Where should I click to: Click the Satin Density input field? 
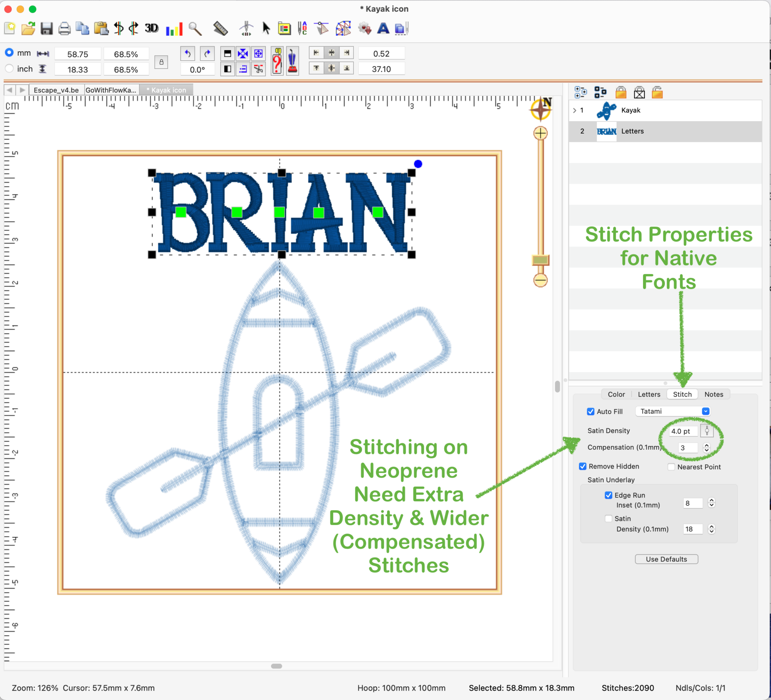683,431
